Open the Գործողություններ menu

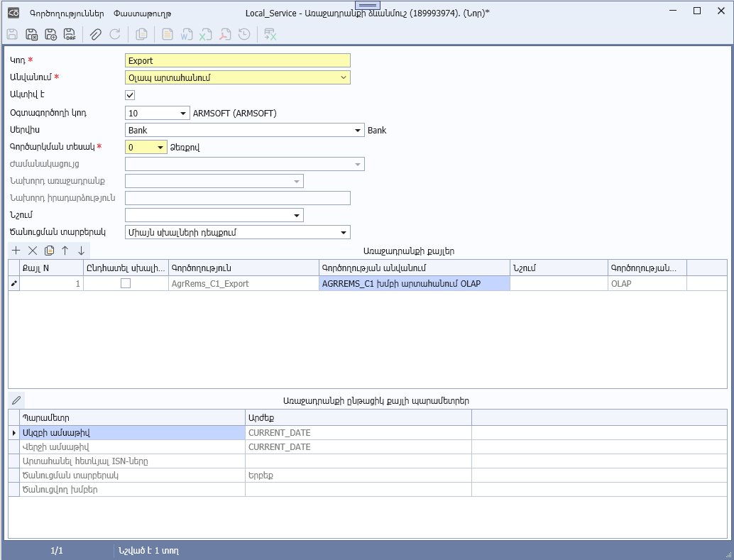(x=67, y=13)
